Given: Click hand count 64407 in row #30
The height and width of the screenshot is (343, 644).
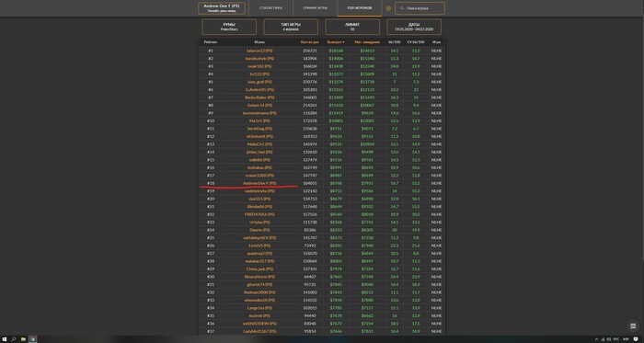Looking at the screenshot, I should coord(310,277).
